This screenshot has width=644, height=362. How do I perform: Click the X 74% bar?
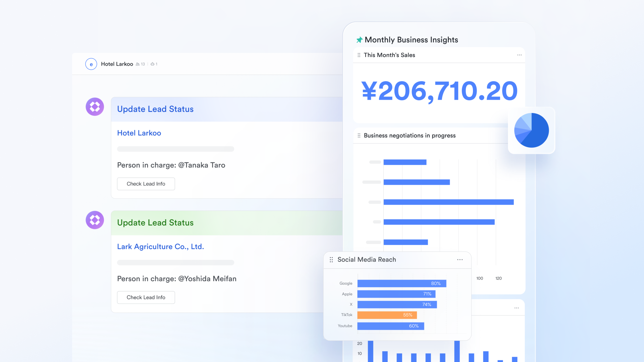tap(397, 304)
